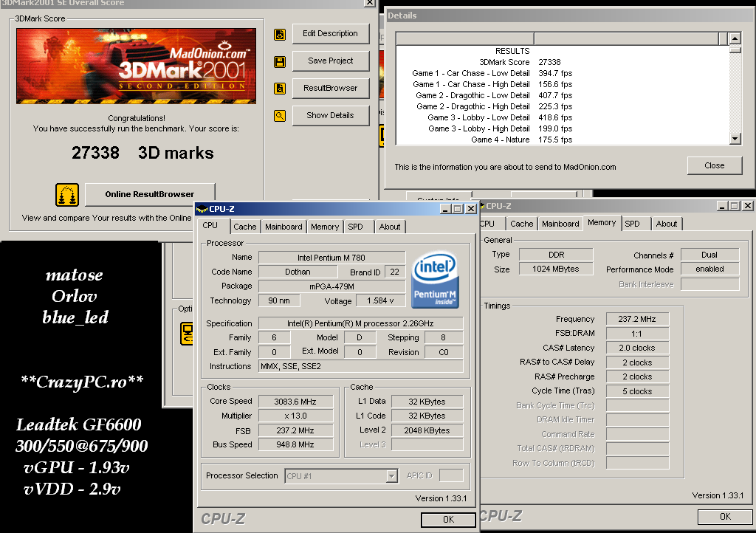Screen dimensions: 756x533
Task: Open the Cache tab in rear CPU-Z window
Action: [522, 224]
